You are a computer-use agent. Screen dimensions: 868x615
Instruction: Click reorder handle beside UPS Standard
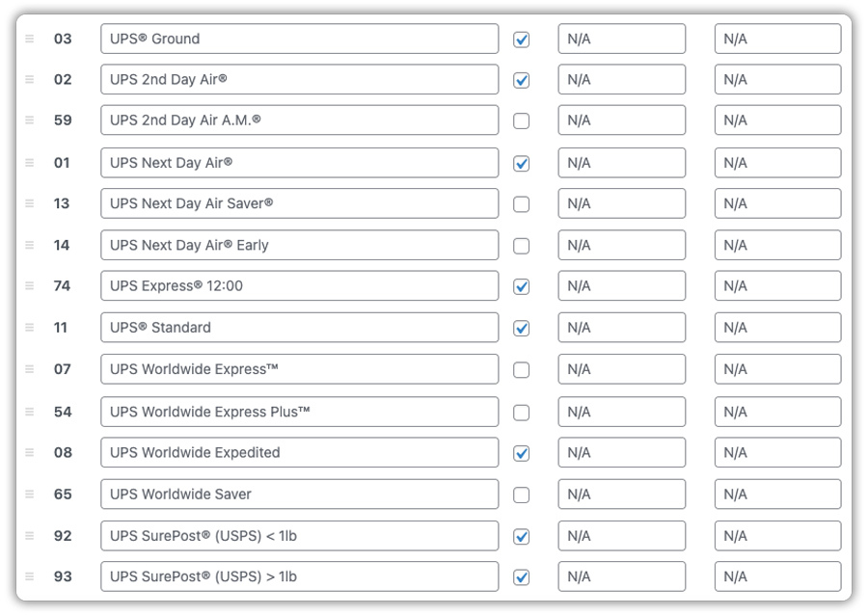click(30, 328)
